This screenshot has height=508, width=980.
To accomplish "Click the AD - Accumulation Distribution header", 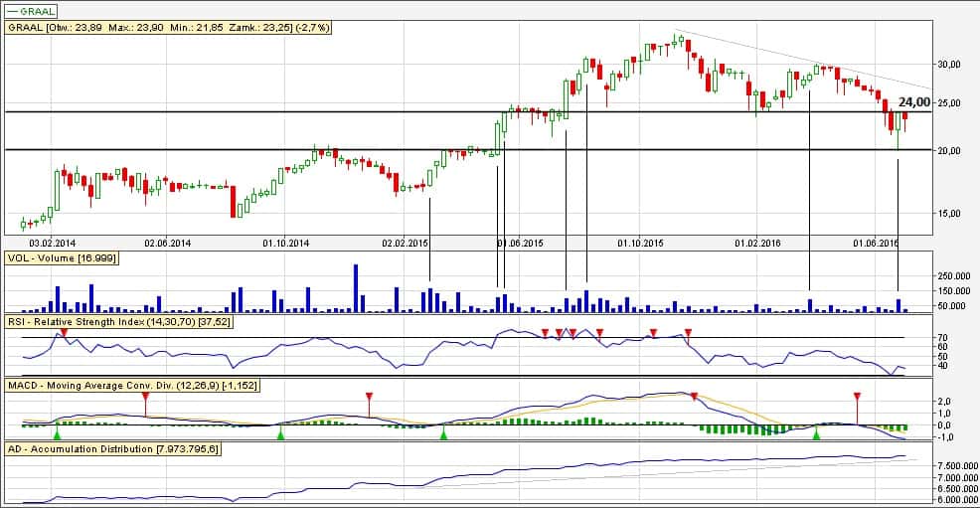I will 112,448.
